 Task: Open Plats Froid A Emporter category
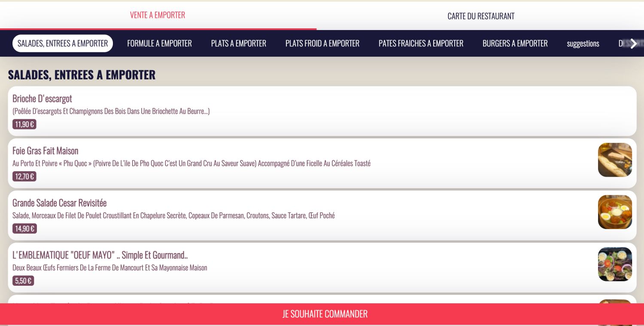click(322, 43)
